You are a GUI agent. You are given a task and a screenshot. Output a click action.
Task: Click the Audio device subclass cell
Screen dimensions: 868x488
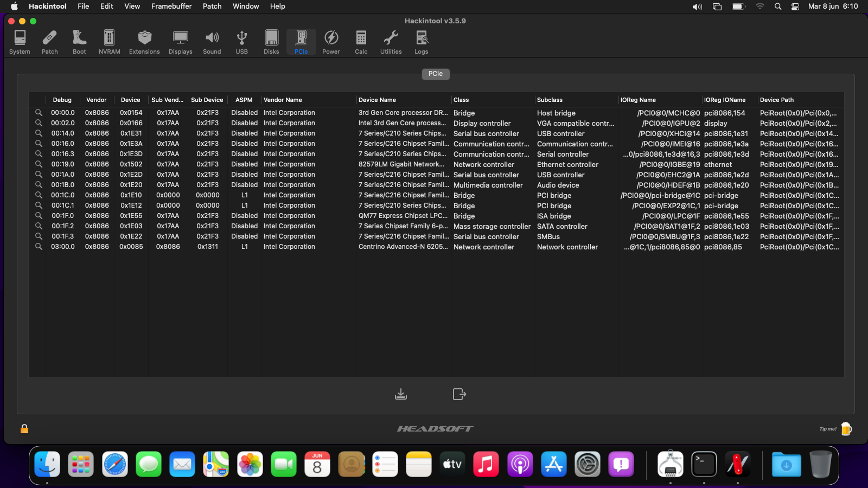pyautogui.click(x=558, y=185)
